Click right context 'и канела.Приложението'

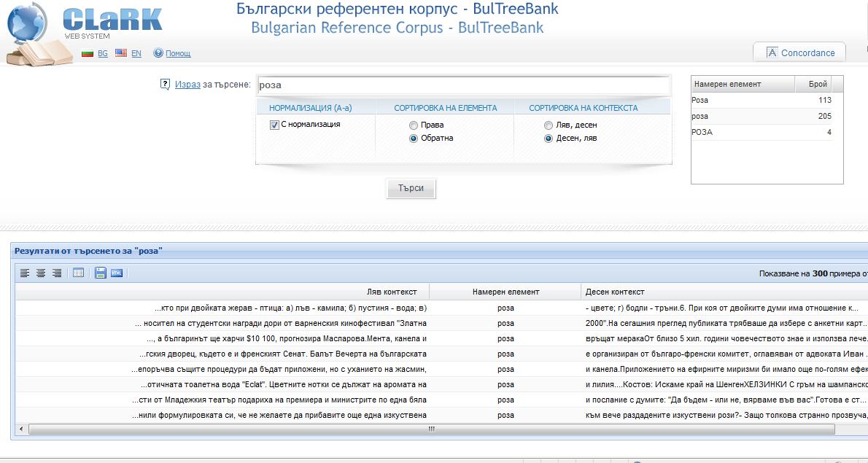726,369
